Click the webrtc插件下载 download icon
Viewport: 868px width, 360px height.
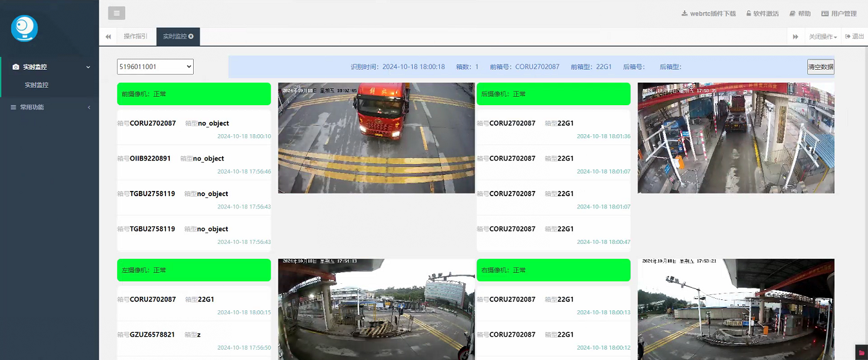tap(685, 14)
